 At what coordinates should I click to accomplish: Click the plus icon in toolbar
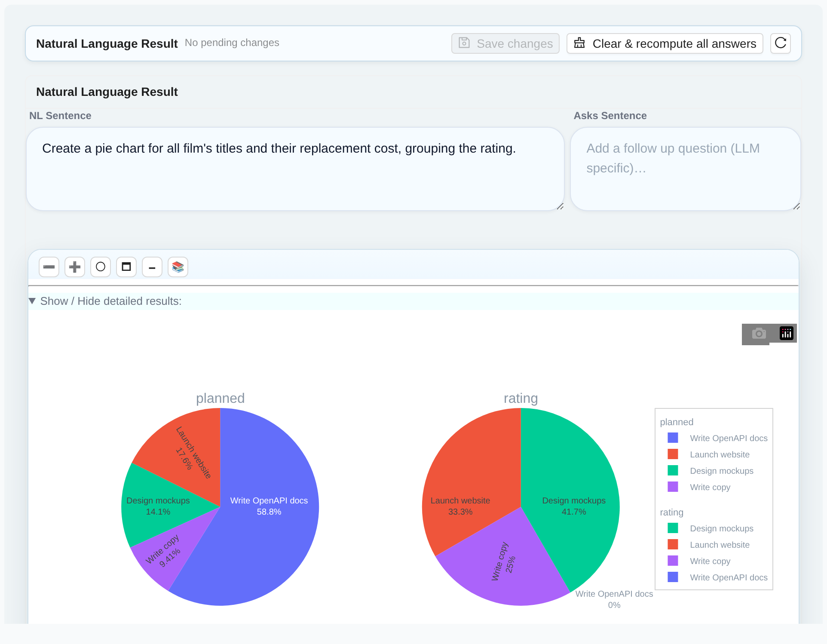[x=75, y=267]
